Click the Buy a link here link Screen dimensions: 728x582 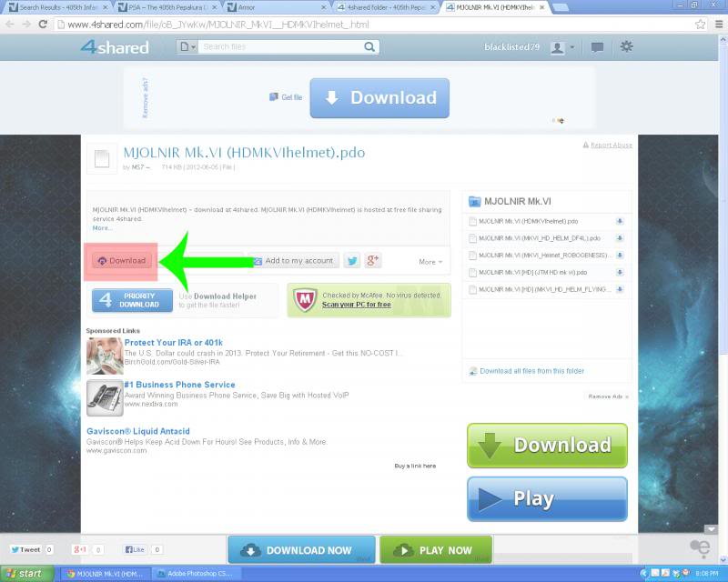click(x=415, y=466)
